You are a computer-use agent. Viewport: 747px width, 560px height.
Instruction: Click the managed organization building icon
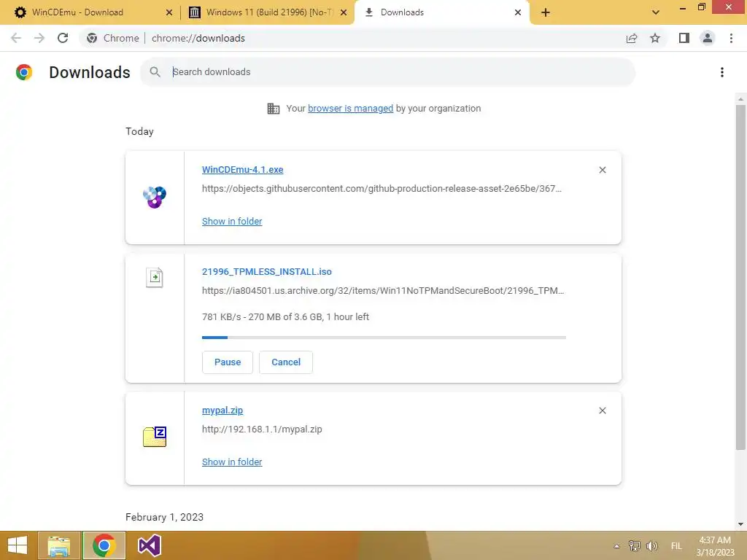tap(274, 109)
